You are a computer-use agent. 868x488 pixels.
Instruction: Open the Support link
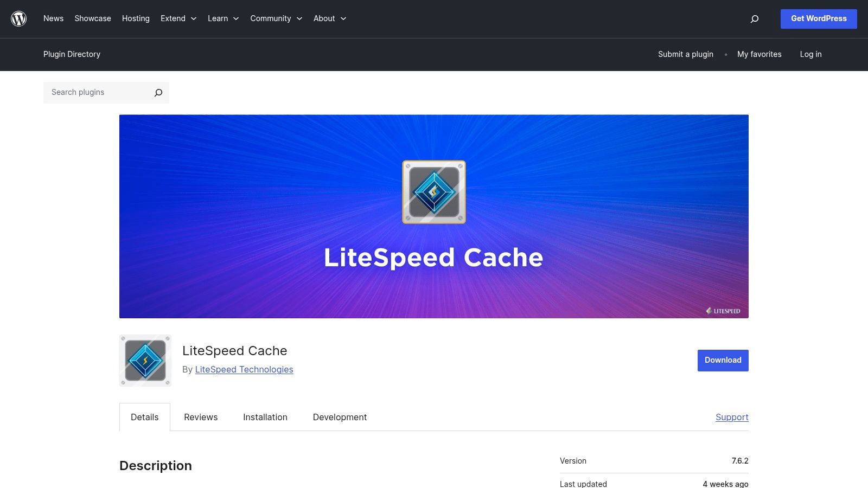732,417
